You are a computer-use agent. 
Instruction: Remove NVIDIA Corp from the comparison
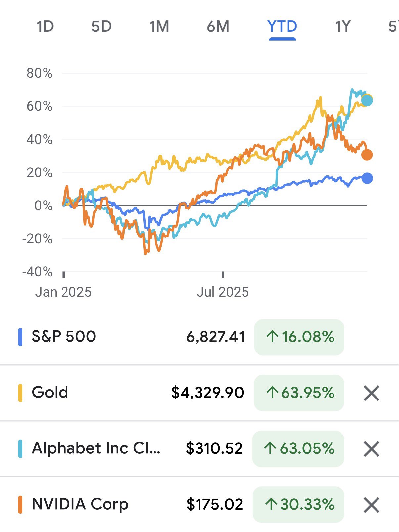click(x=371, y=505)
